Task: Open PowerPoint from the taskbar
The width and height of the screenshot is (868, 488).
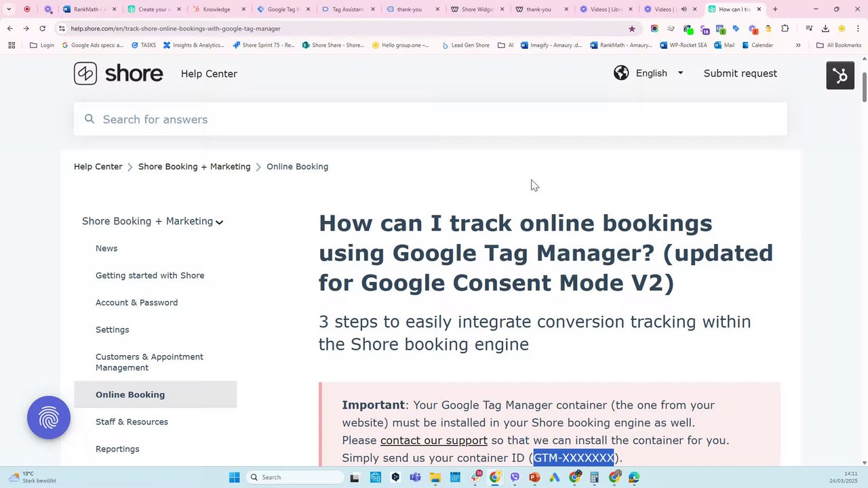Action: point(534,477)
